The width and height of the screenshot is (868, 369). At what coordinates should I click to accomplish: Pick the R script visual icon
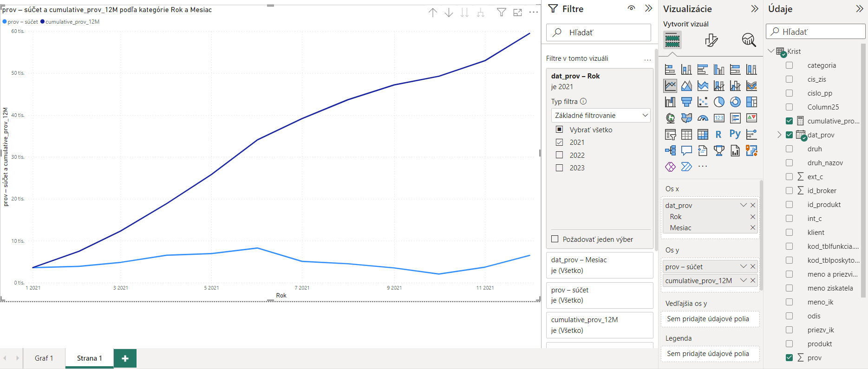point(718,135)
